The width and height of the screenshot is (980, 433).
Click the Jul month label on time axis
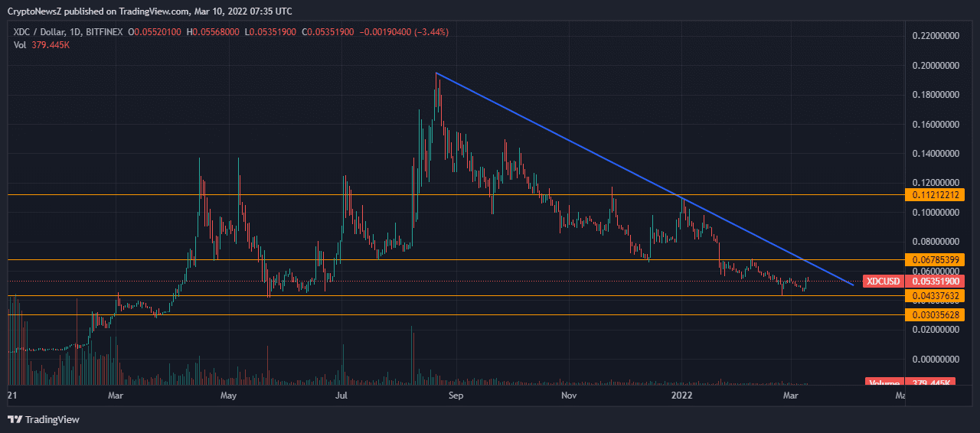[341, 396]
